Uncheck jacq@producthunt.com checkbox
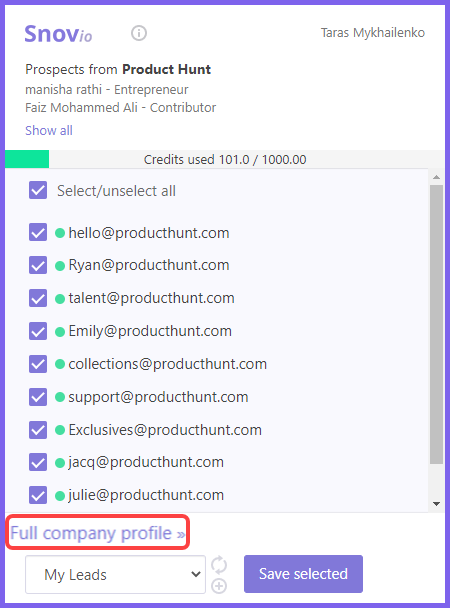The height and width of the screenshot is (608, 450). click(x=38, y=462)
